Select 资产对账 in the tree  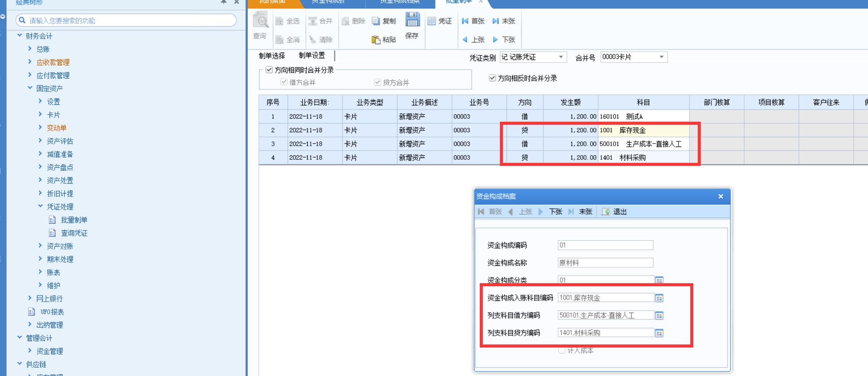click(60, 246)
